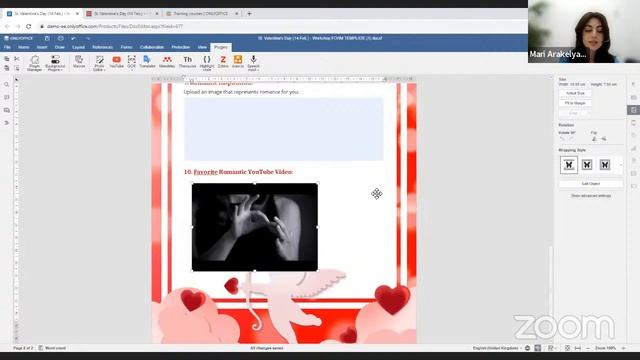Open the Highlight code plugin

(207, 63)
